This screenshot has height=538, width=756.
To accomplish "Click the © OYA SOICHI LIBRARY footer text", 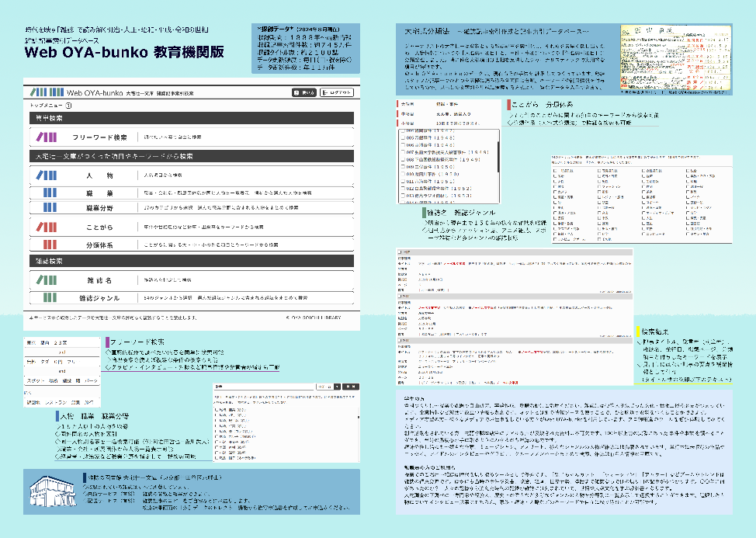I will coord(314,318).
